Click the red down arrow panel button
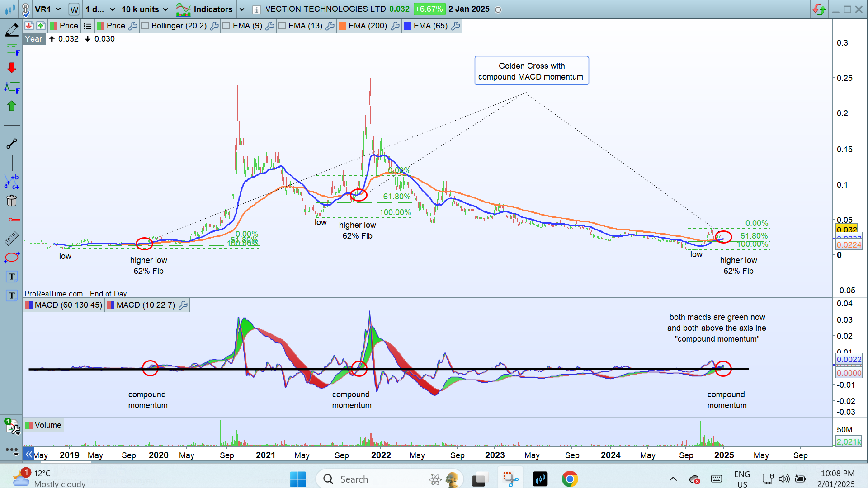Screen dimensions: 868x488 (x=29, y=26)
